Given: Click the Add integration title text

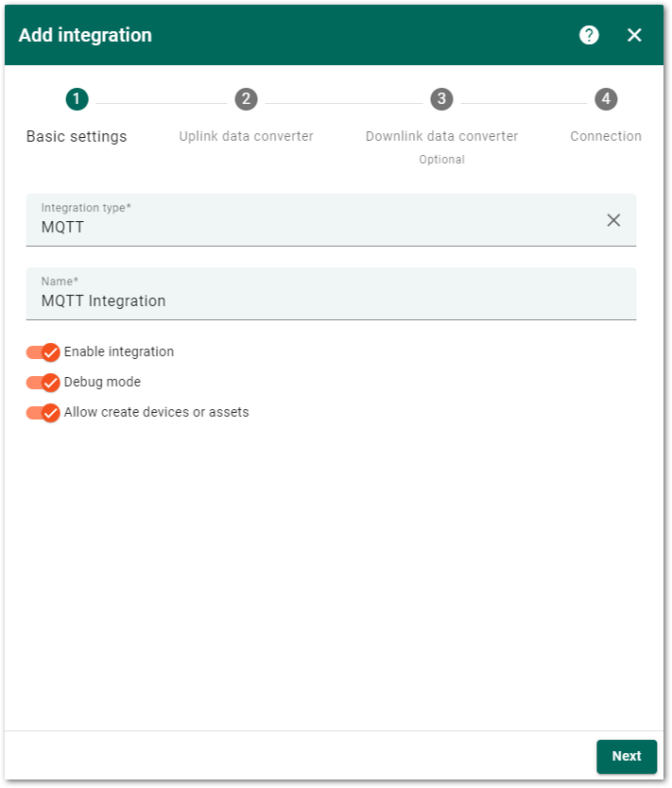Looking at the screenshot, I should point(85,35).
